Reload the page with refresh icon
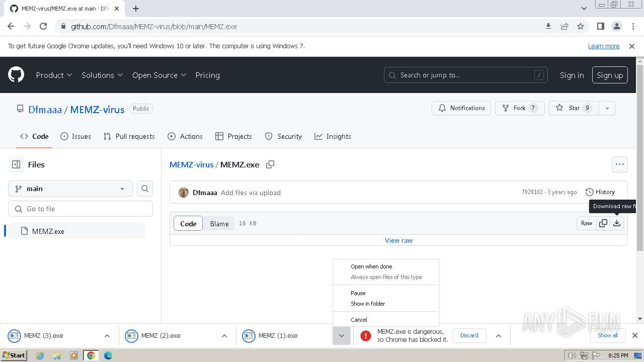The image size is (644, 362). coord(43,26)
